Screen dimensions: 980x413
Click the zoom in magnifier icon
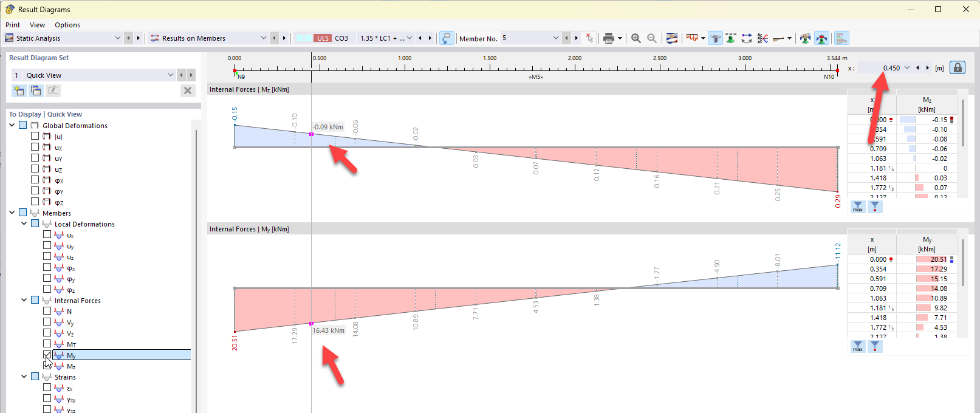pos(636,38)
